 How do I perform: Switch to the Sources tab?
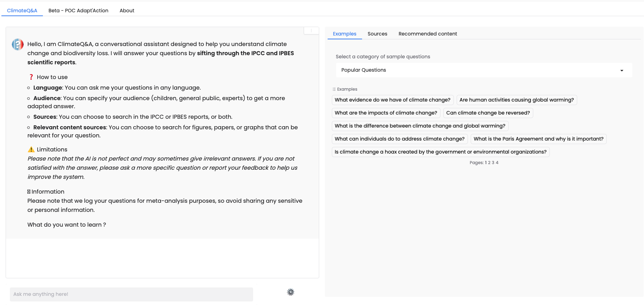coord(377,34)
